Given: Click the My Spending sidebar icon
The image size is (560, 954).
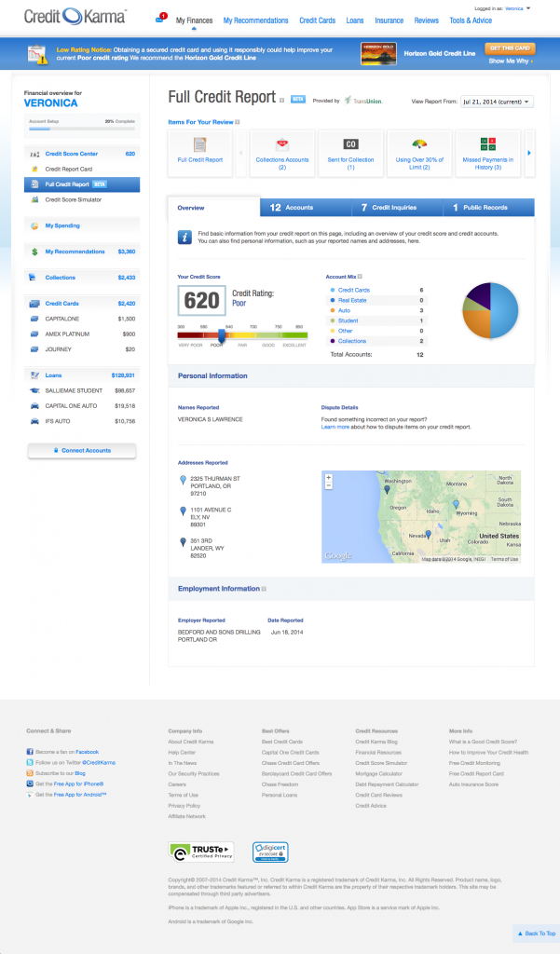Looking at the screenshot, I should coord(34,225).
